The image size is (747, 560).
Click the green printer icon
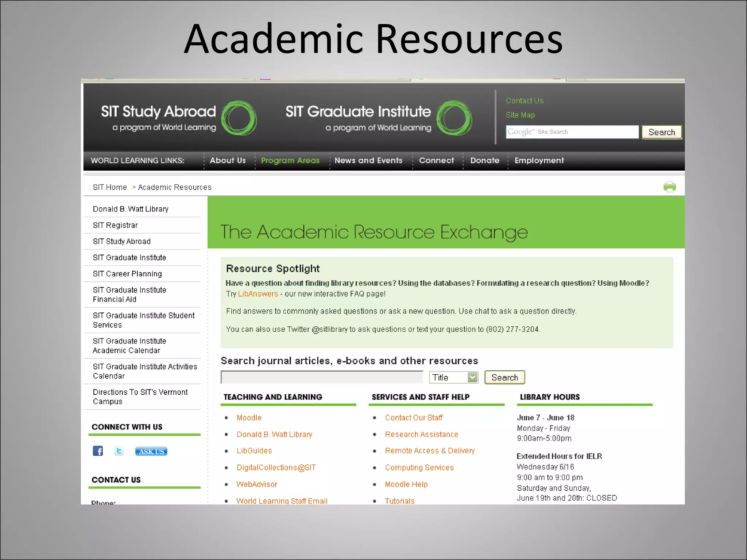pyautogui.click(x=669, y=187)
